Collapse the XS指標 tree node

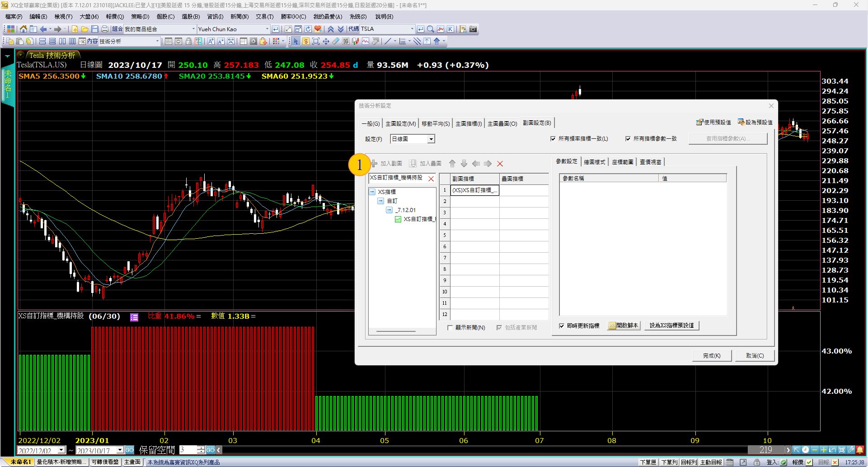pyautogui.click(x=372, y=192)
